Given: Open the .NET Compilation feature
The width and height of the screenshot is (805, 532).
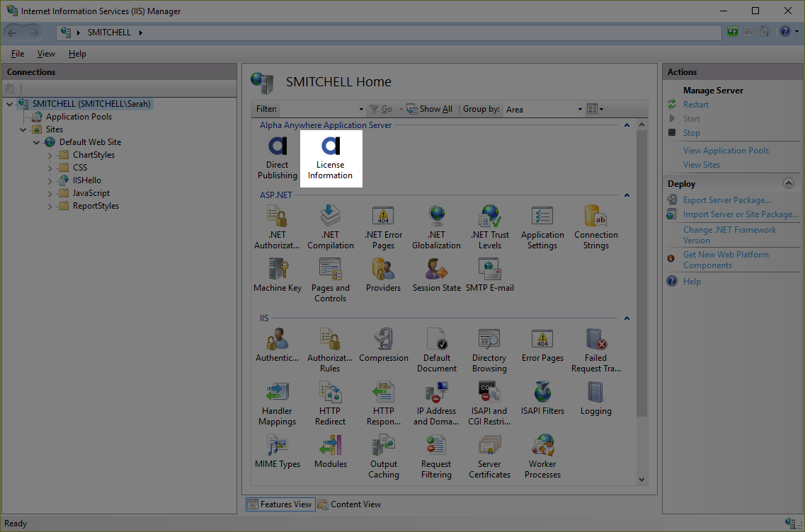Looking at the screenshot, I should click(331, 227).
